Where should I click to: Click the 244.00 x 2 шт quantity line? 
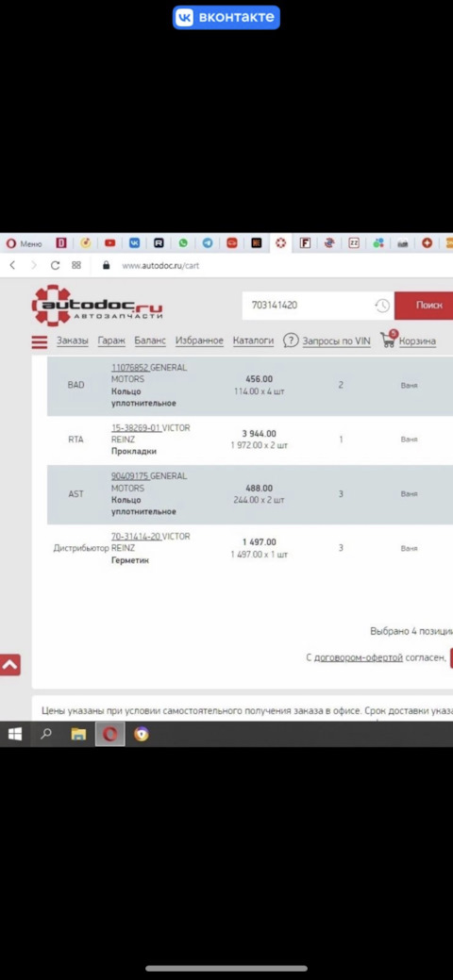[259, 500]
